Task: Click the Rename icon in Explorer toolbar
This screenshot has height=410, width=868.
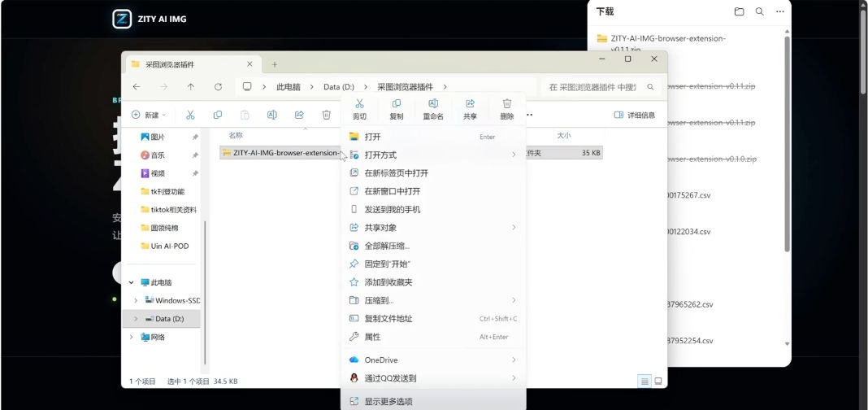Action: 271,115
